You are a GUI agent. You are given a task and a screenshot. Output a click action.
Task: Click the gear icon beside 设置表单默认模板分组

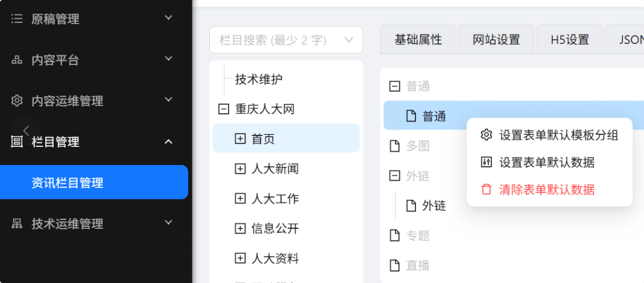(486, 135)
